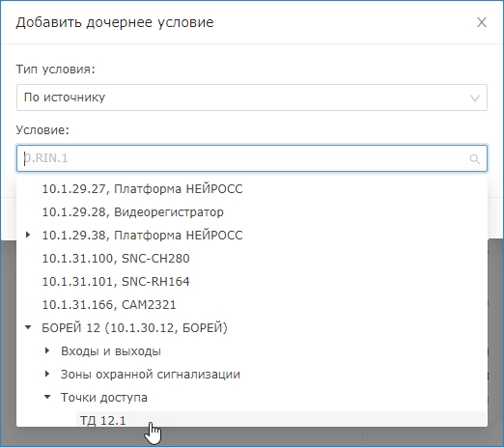
Task: Select the Зоны охранной сигнализации group
Action: point(151,375)
